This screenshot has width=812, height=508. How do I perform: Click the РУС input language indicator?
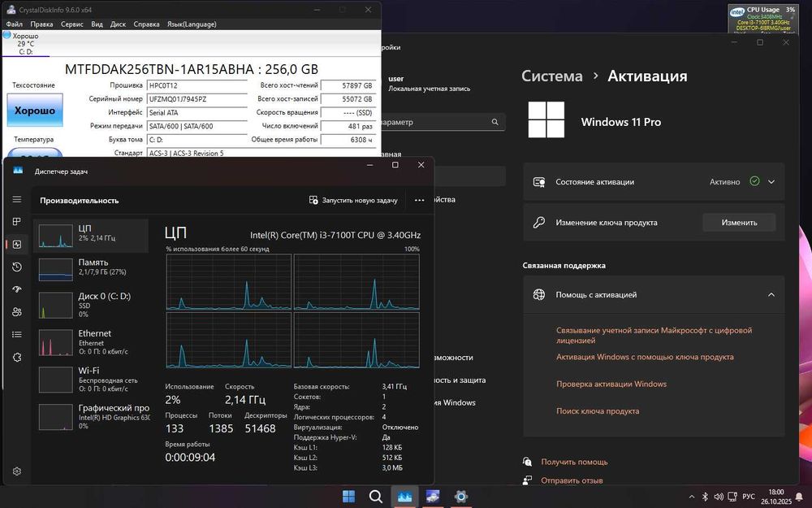click(749, 497)
